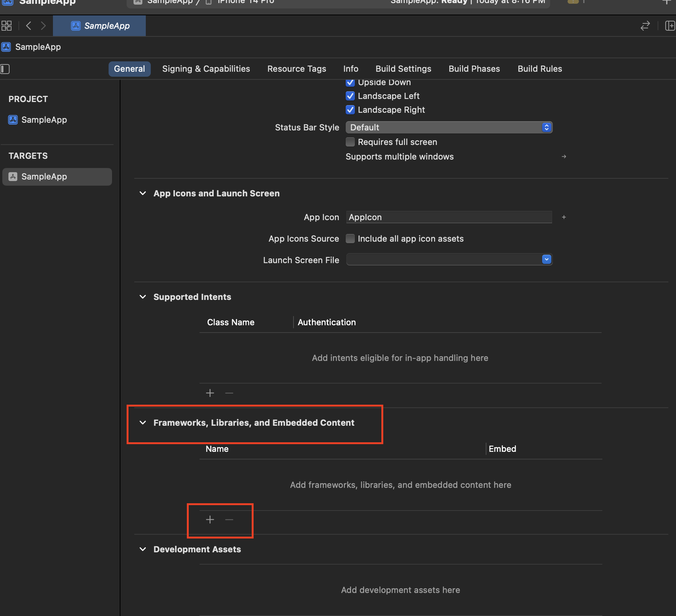This screenshot has width=676, height=616.
Task: Collapse Frameworks, Libraries, and Embedded Content
Action: pyautogui.click(x=143, y=423)
